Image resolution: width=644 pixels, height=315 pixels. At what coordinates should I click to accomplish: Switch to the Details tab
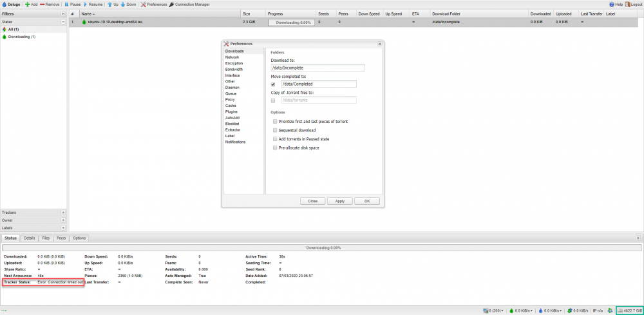click(x=29, y=238)
